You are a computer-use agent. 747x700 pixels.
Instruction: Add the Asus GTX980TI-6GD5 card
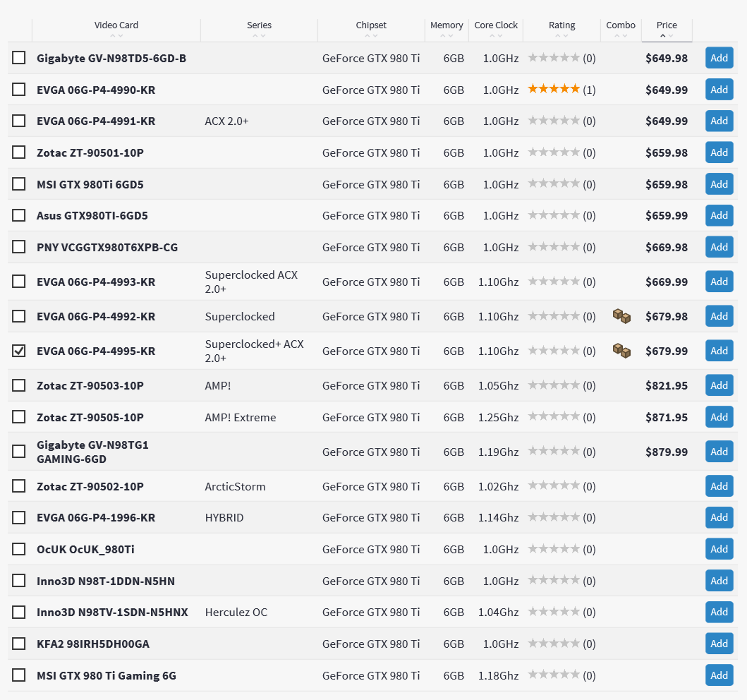tap(719, 215)
